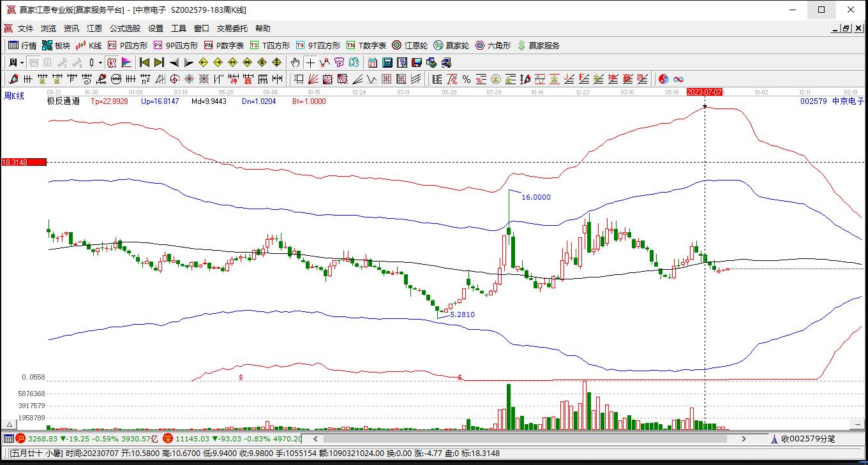Open 赢家服务 from the toolbar
This screenshot has height=465, width=868.
539,45
